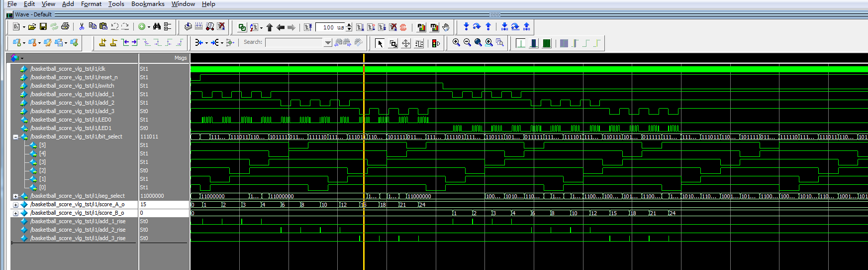Click the Step Out blue up arrow
The image size is (868, 270).
[x=488, y=27]
